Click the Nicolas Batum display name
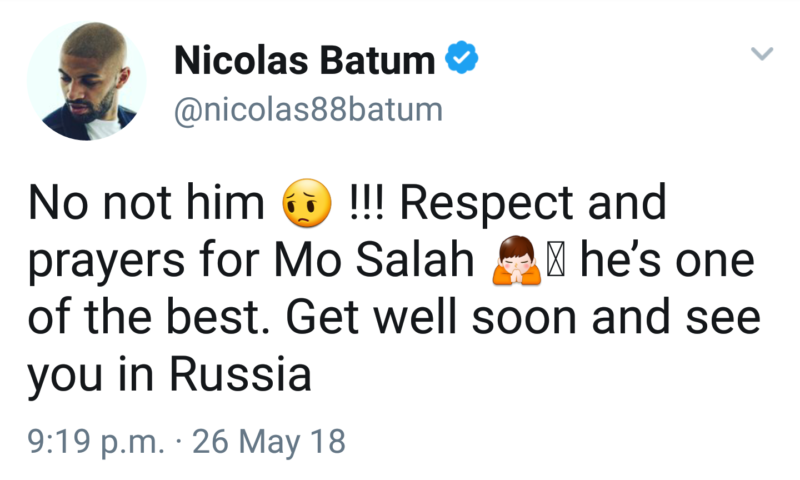The image size is (800, 480). tap(305, 61)
